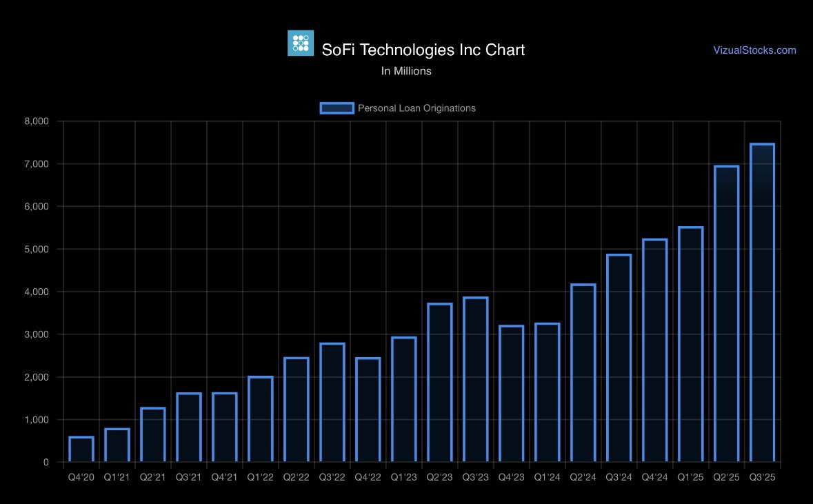Select the Q1'21 bar
Image resolution: width=813 pixels, height=504 pixels.
[117, 445]
